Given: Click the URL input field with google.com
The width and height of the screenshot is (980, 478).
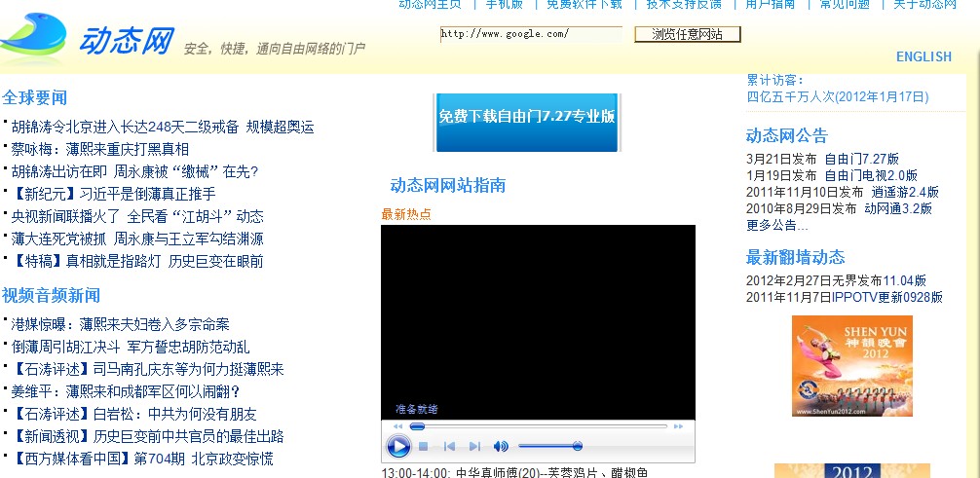Looking at the screenshot, I should click(530, 34).
